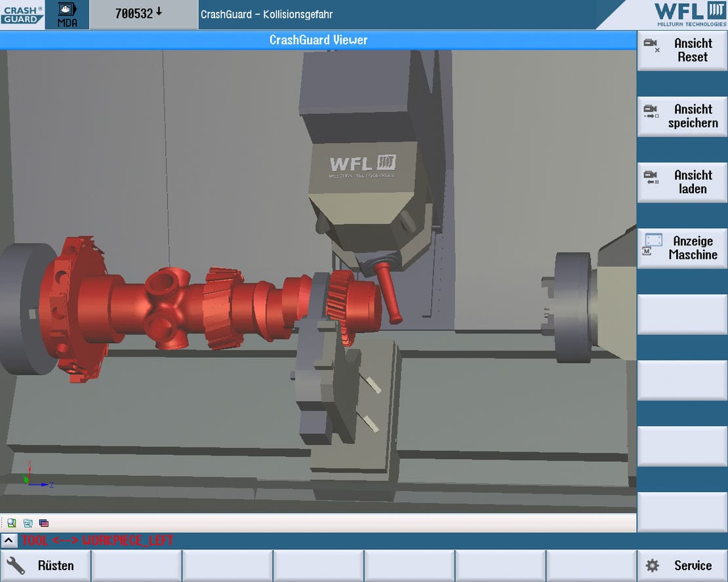728x582 pixels.
Task: Open machine display via Anzeige Maschine icon
Action: click(652, 244)
